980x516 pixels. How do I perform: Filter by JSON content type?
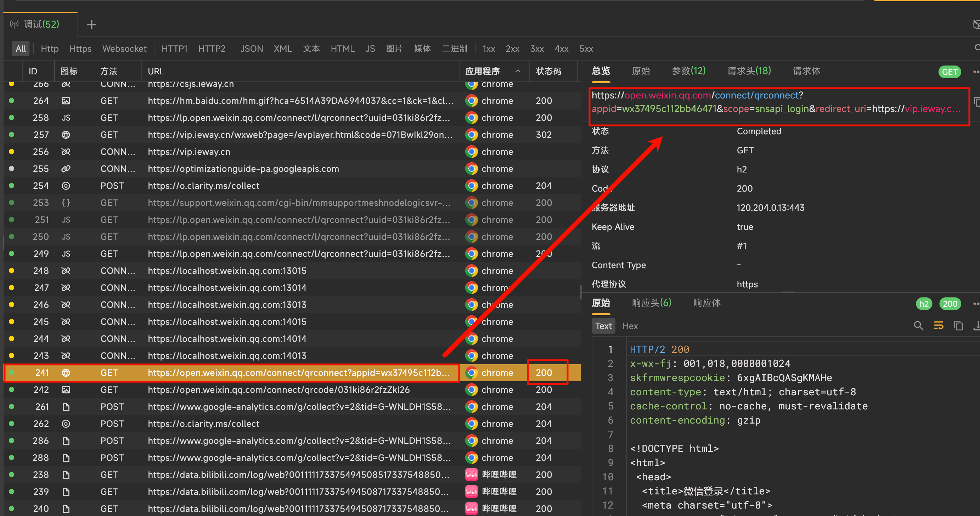252,49
